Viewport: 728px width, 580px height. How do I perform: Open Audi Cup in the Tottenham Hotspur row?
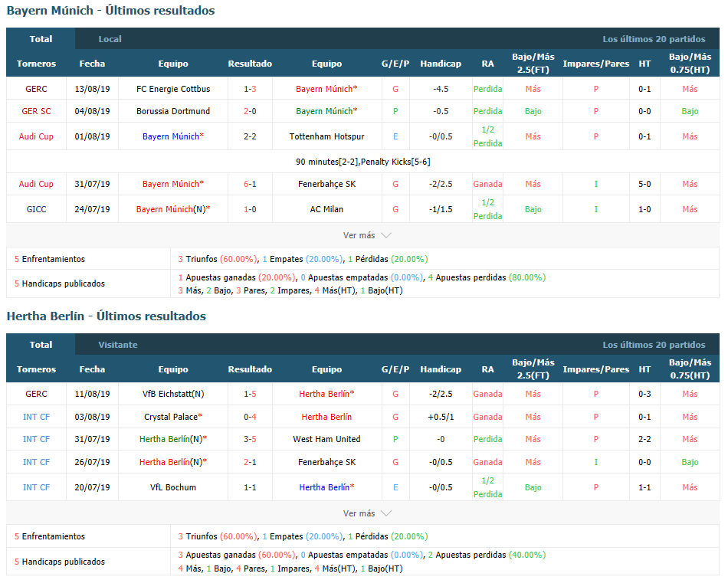(36, 136)
